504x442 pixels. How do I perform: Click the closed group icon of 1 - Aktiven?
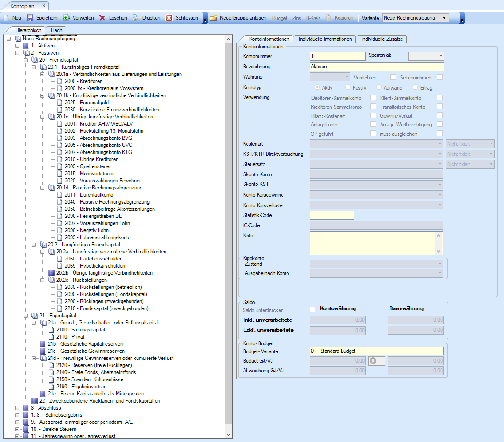[x=26, y=46]
